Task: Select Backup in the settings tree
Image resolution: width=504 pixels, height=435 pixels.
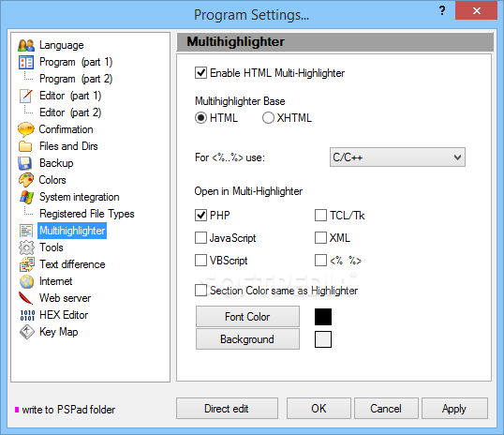Action: pyautogui.click(x=56, y=163)
